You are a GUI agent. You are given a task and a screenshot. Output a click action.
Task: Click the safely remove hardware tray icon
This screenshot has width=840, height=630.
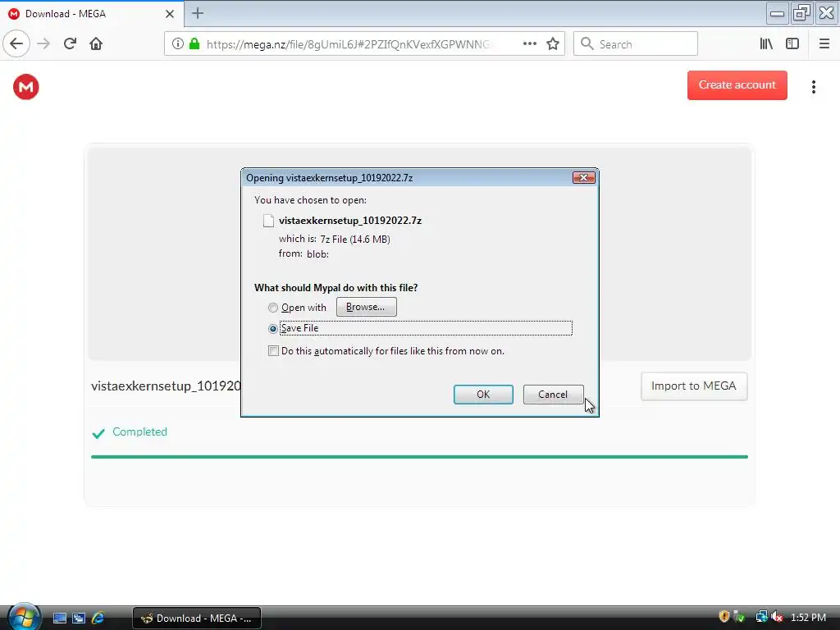coord(739,617)
